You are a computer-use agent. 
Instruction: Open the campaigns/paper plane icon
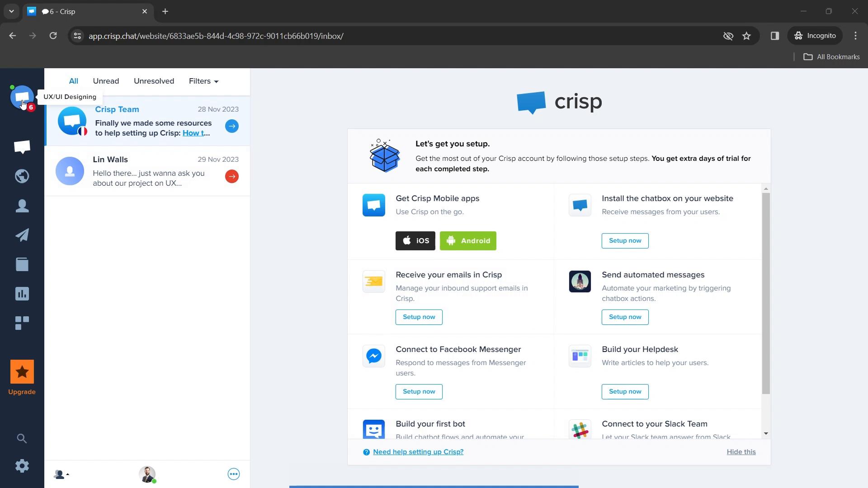point(22,235)
